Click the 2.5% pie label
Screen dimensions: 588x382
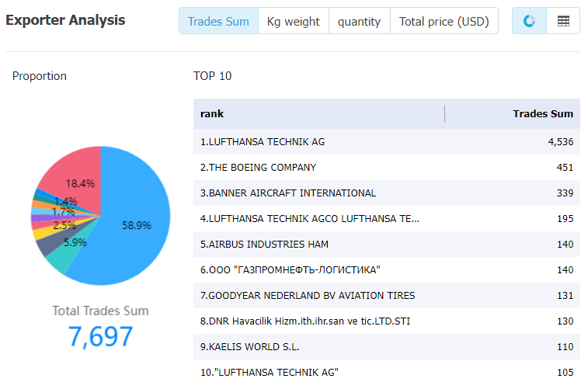click(64, 225)
